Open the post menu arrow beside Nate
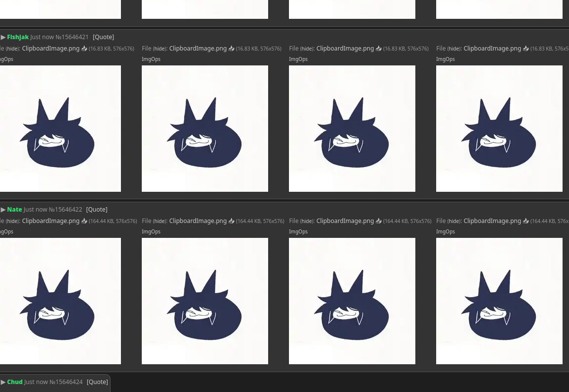Image resolution: width=569 pixels, height=392 pixels. [x=3, y=210]
